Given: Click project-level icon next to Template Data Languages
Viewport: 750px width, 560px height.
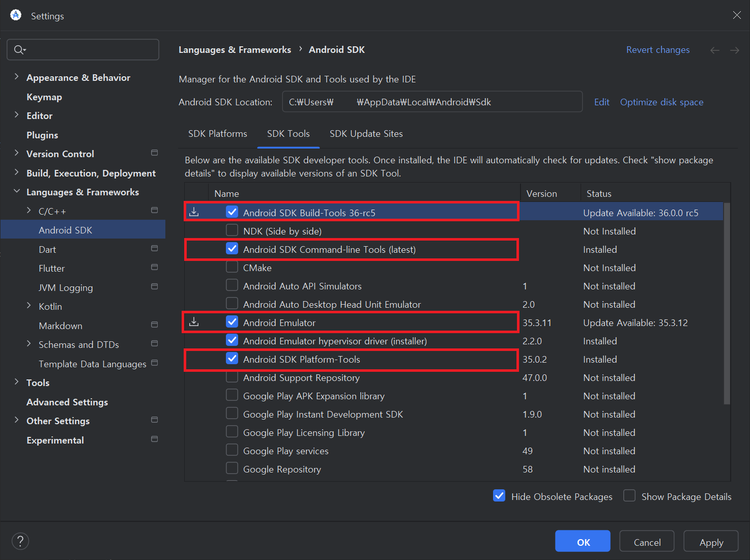Looking at the screenshot, I should pyautogui.click(x=155, y=363).
